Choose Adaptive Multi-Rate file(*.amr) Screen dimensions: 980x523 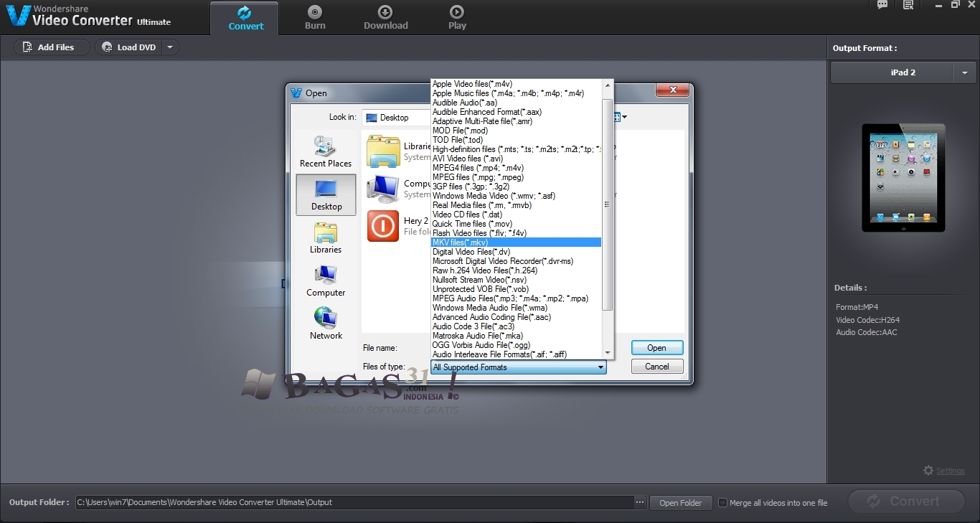516,121
